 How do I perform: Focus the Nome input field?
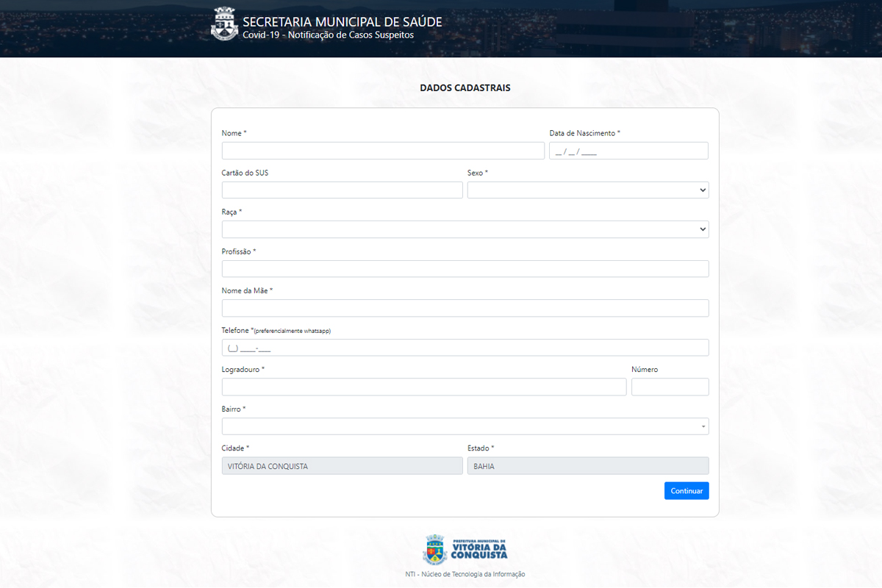pos(382,151)
